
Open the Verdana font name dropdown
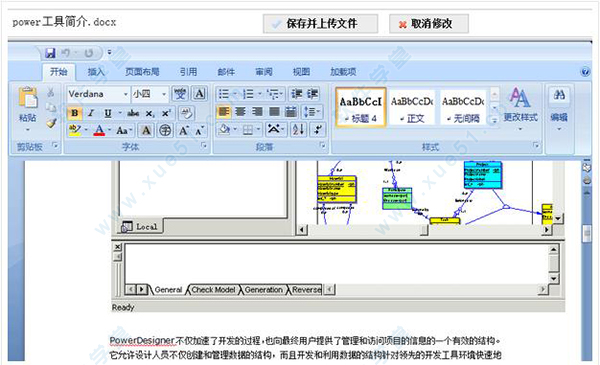(x=126, y=94)
